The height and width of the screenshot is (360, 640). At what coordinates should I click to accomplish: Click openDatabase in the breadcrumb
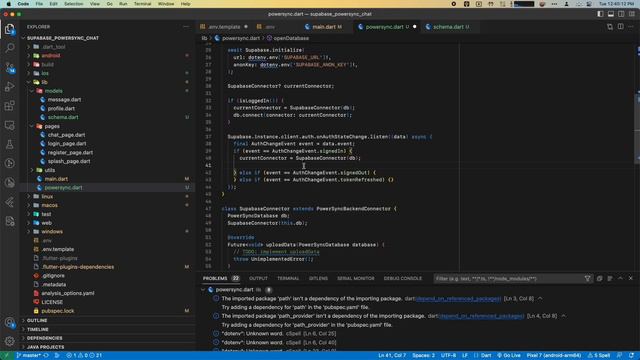coord(291,38)
